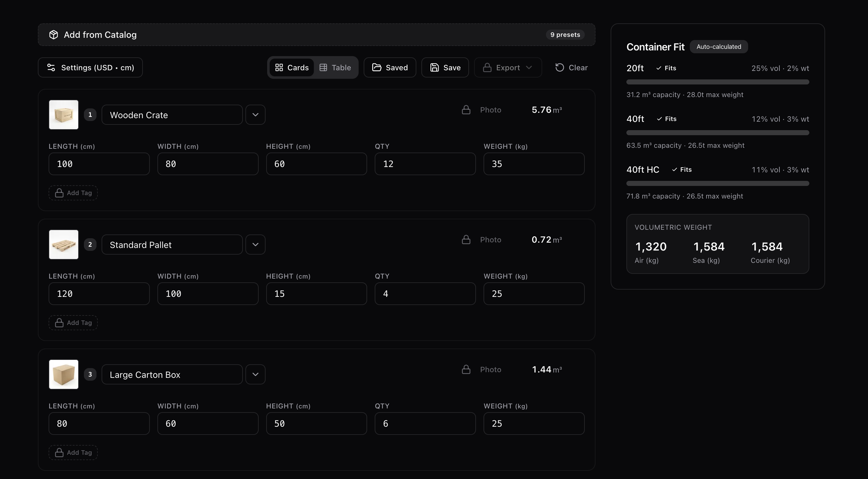This screenshot has height=479, width=868.
Task: Open the Export options dropdown
Action: click(529, 67)
